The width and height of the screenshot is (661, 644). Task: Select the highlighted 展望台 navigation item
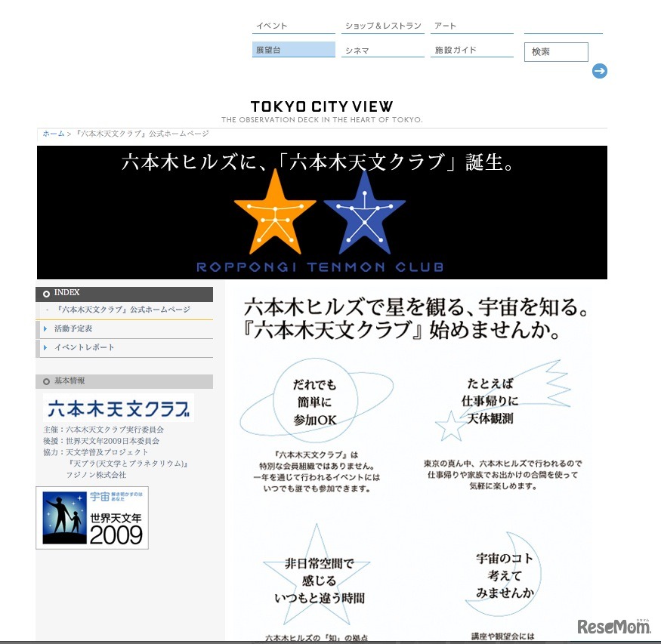click(x=293, y=49)
